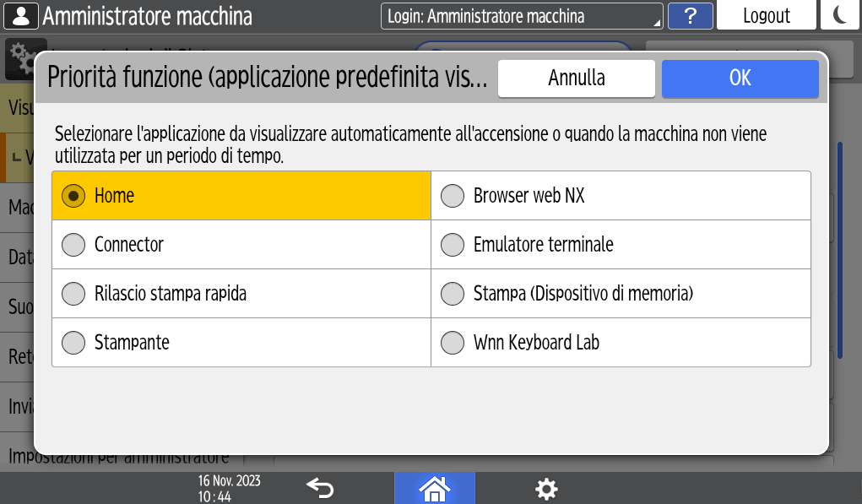
Task: Expand the Login Amministratore macchina dropdown
Action: (522, 16)
